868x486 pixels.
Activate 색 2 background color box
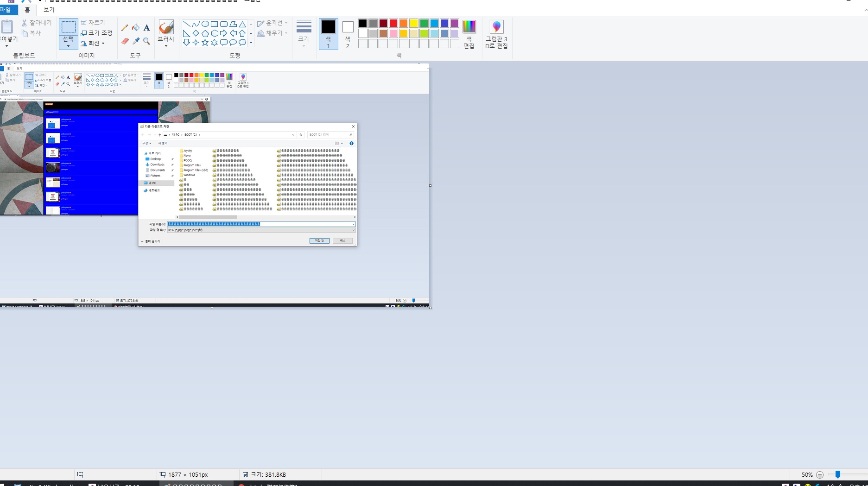point(348,34)
